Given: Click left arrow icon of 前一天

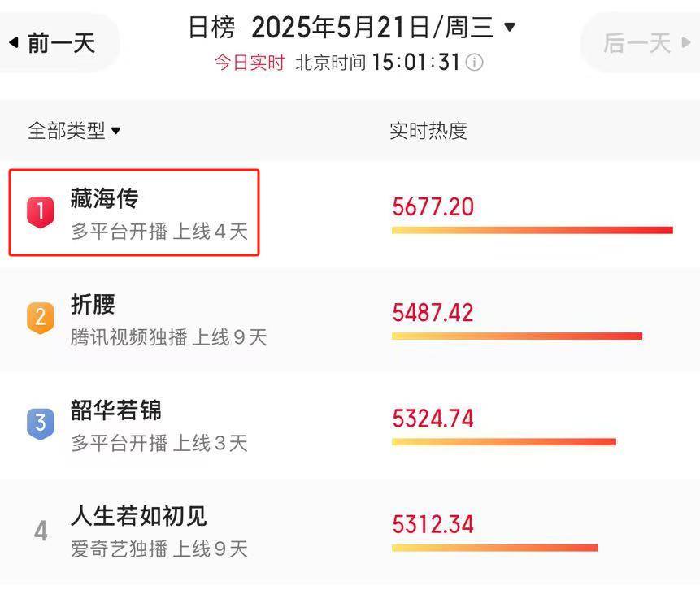Looking at the screenshot, I should pyautogui.click(x=14, y=42).
